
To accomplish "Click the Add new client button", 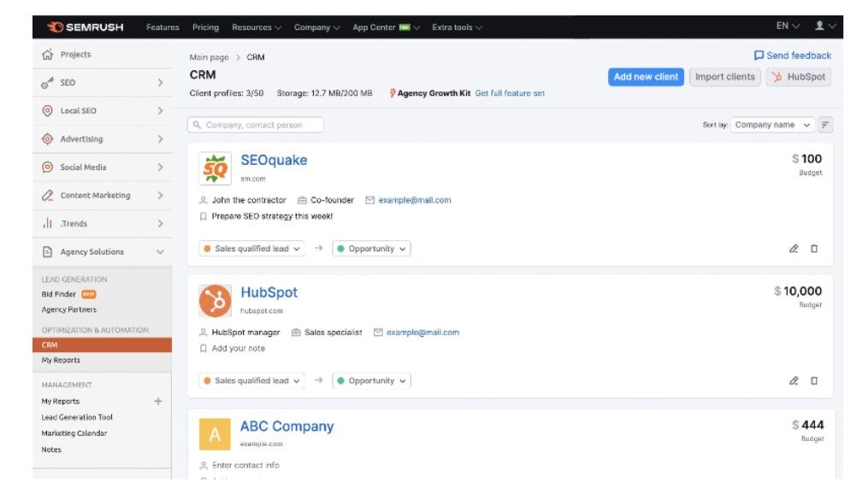I will [x=646, y=77].
